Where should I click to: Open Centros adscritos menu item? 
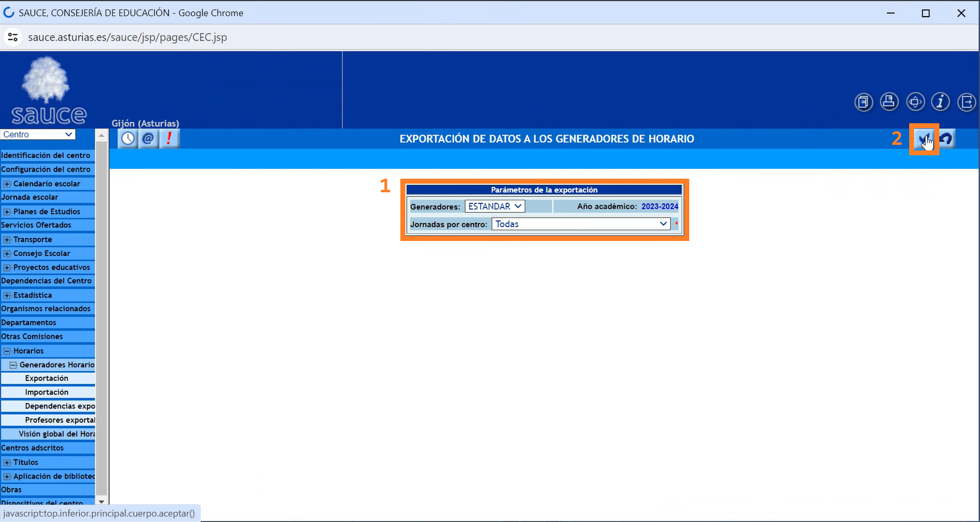click(x=47, y=448)
